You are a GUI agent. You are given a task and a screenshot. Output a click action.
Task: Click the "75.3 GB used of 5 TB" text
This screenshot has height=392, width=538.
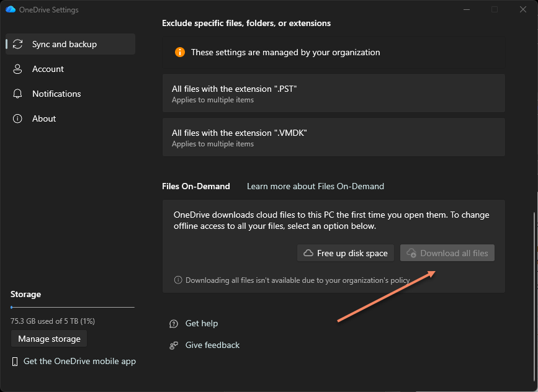[53, 321]
